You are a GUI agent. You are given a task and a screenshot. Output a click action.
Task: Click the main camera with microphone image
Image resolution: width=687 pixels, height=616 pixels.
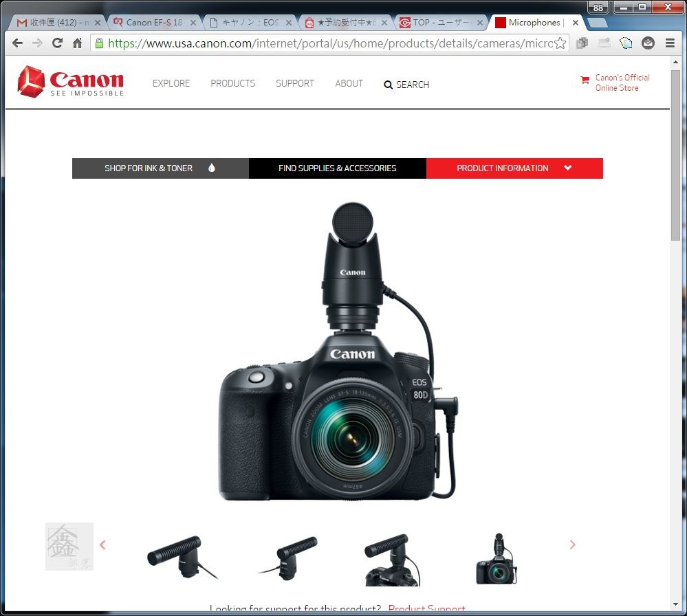pyautogui.click(x=338, y=351)
